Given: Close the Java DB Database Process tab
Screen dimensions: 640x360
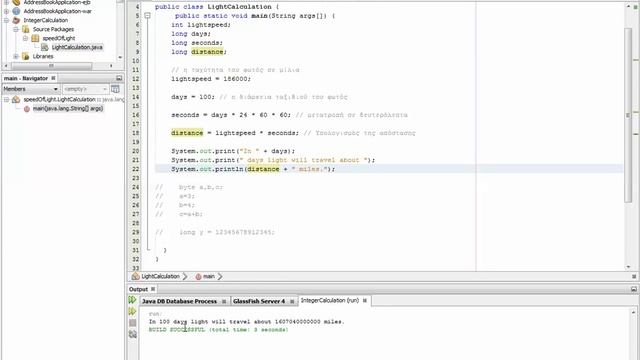Looking at the screenshot, I should point(224,301).
